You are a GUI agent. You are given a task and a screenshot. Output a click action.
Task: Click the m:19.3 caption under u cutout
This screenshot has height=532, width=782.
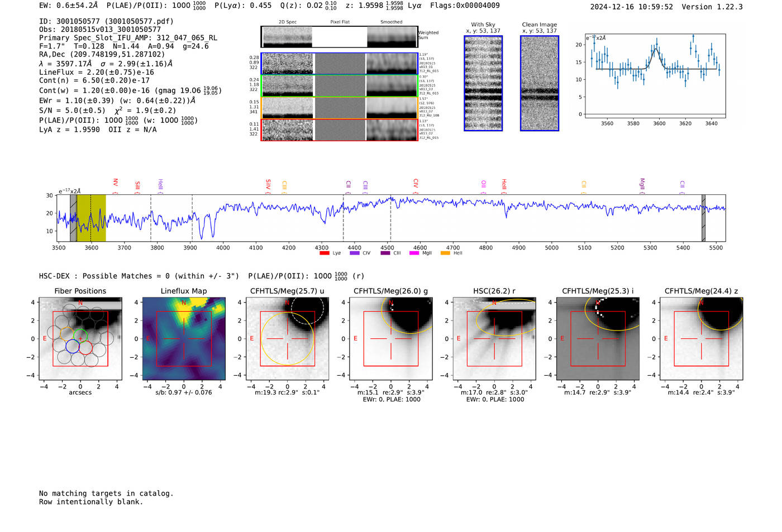(x=287, y=392)
